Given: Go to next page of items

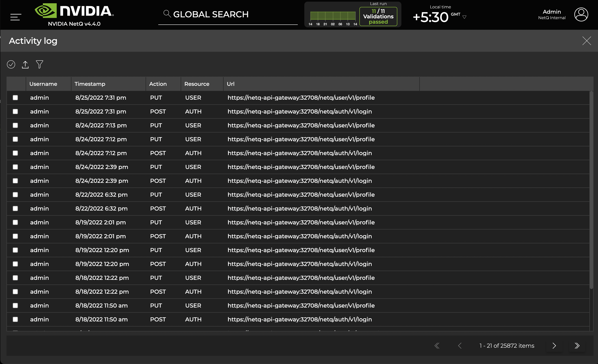Looking at the screenshot, I should click(554, 346).
